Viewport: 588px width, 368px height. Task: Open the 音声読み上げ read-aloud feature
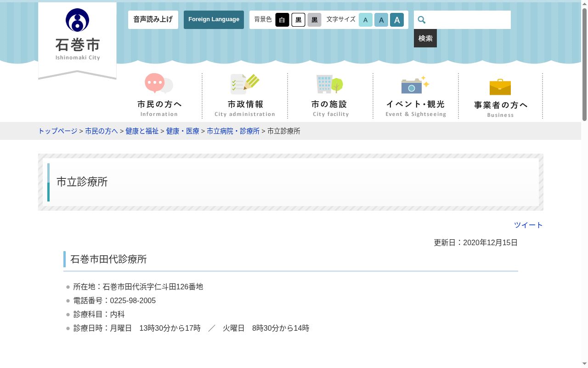(153, 20)
